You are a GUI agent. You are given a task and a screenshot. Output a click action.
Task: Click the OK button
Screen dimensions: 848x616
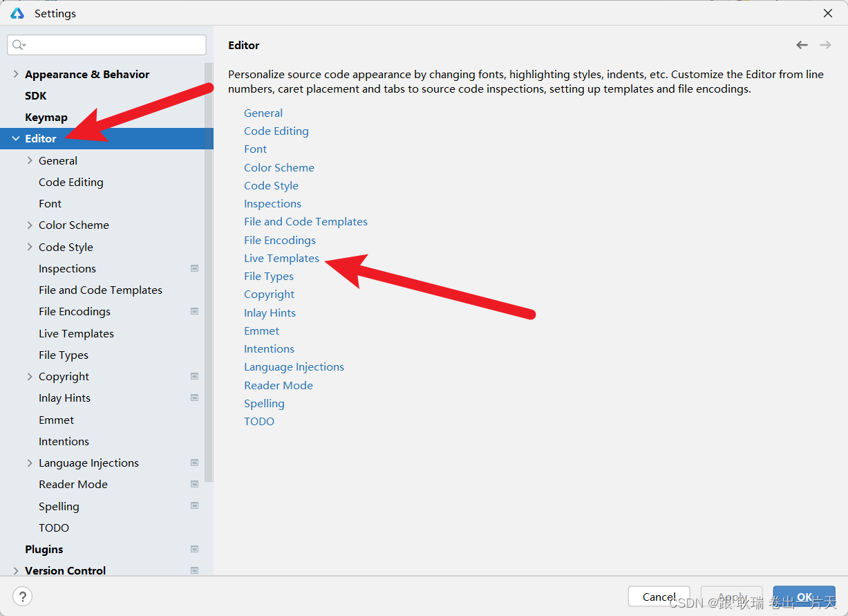(x=804, y=597)
